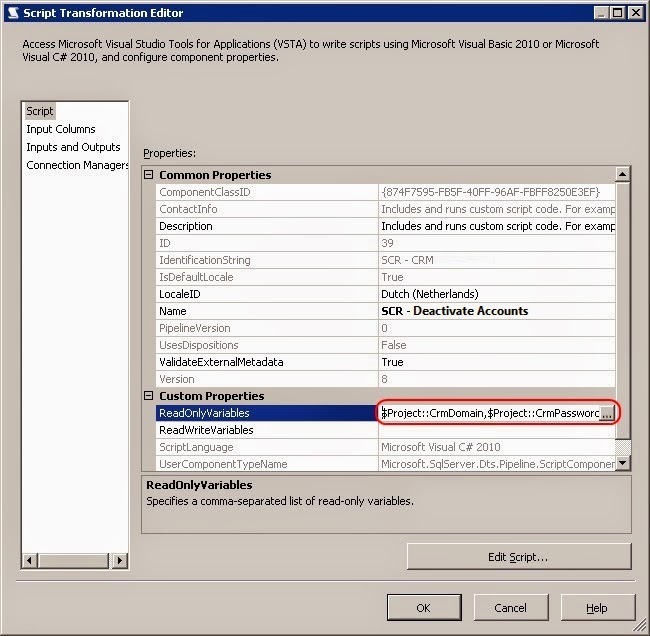Click properties grid scroll up arrow
The image size is (650, 636).
tap(623, 175)
